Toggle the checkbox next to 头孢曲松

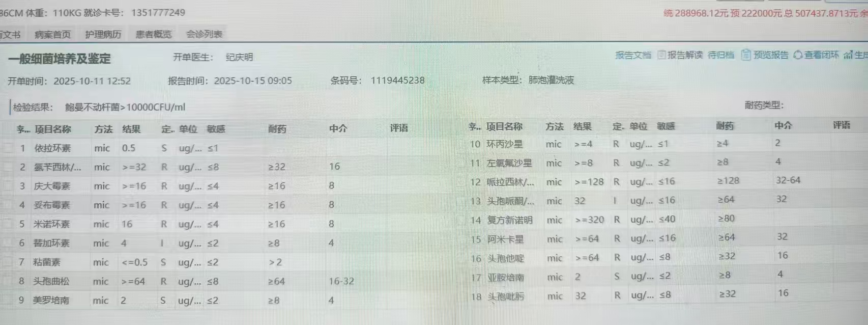pos(8,281)
